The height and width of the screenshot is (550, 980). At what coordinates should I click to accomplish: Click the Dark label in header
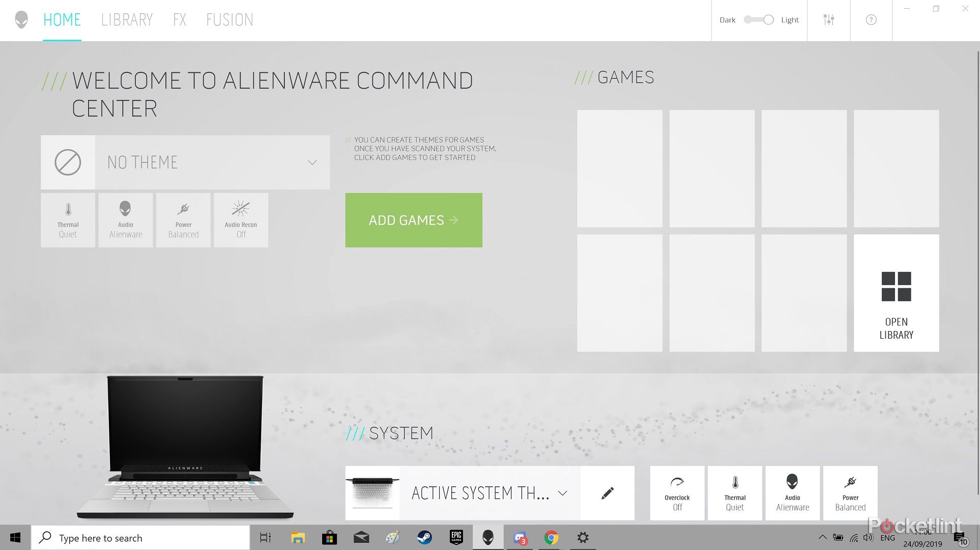pyautogui.click(x=727, y=20)
